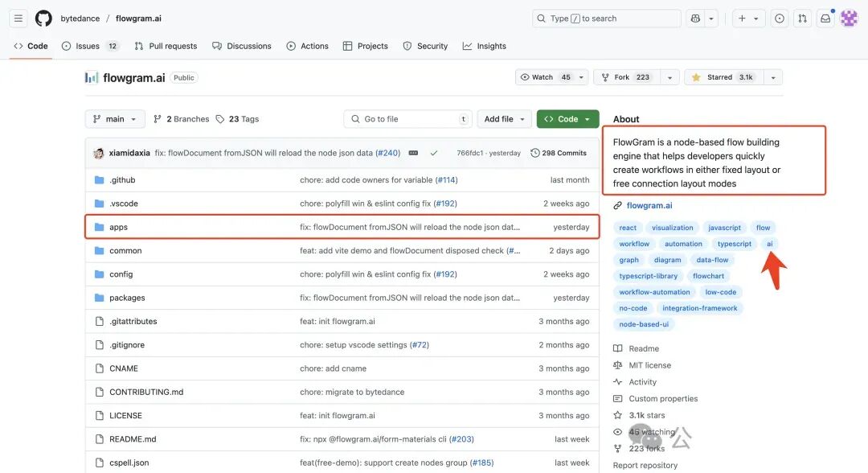Open the Actions tab
Screen dimensions: 868x473
307,46
